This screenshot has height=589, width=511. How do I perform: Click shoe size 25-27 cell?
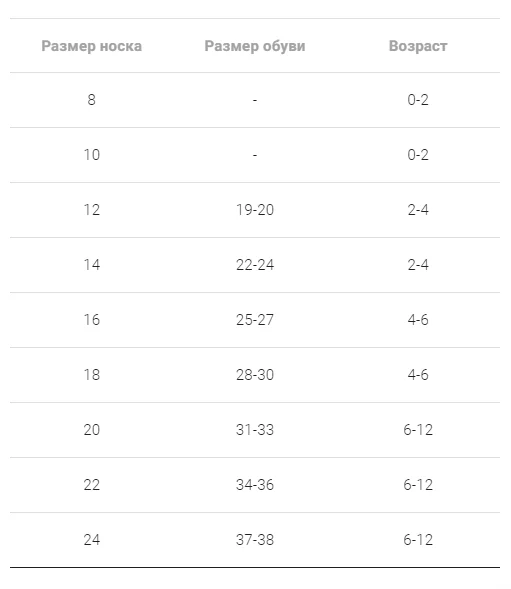click(x=255, y=320)
